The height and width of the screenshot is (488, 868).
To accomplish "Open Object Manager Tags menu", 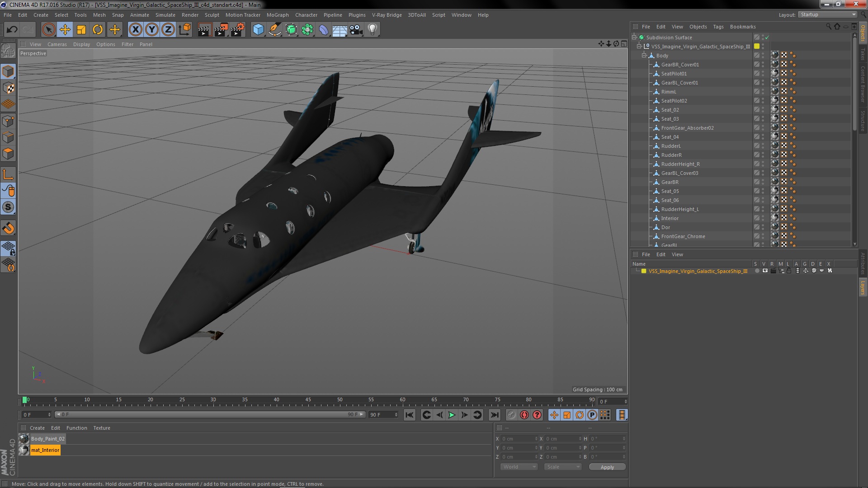I will [718, 27].
